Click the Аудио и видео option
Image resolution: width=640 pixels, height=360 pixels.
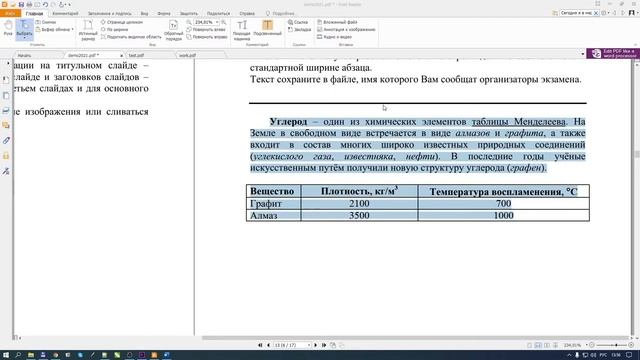334,37
